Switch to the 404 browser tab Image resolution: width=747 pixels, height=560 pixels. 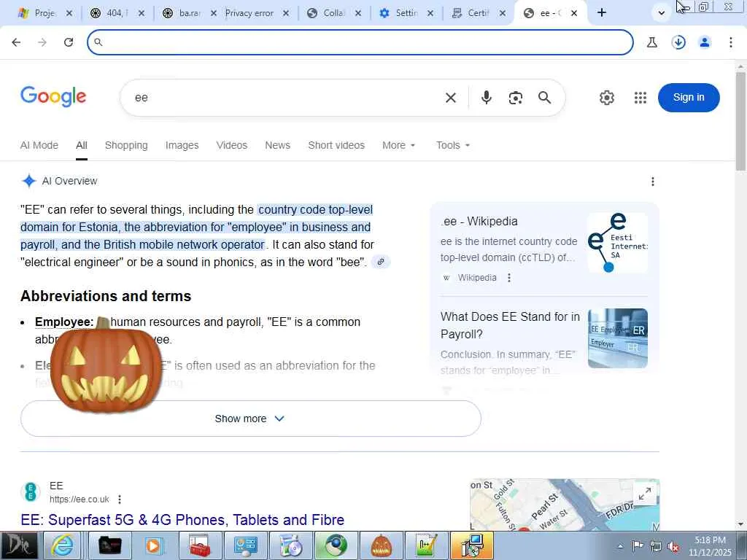[115, 13]
